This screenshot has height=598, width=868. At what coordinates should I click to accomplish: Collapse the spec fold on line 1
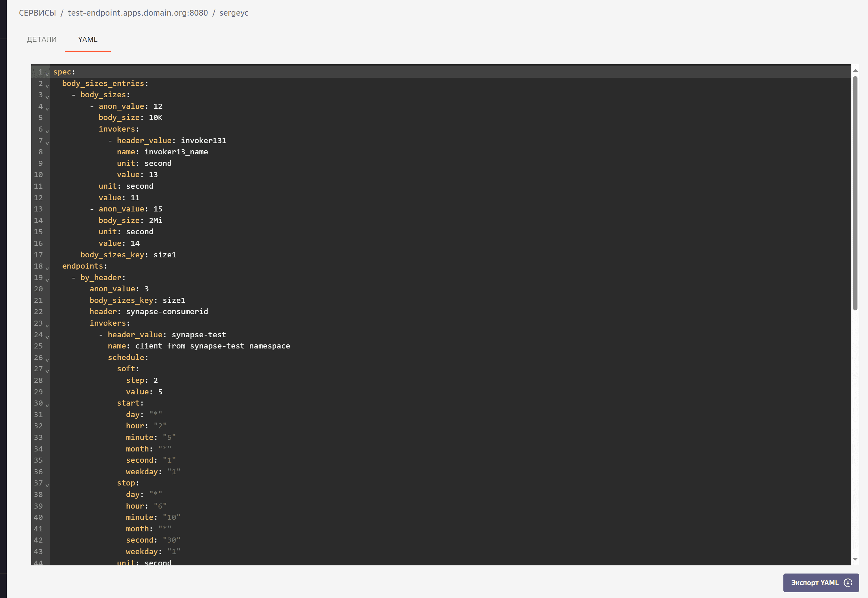[47, 74]
